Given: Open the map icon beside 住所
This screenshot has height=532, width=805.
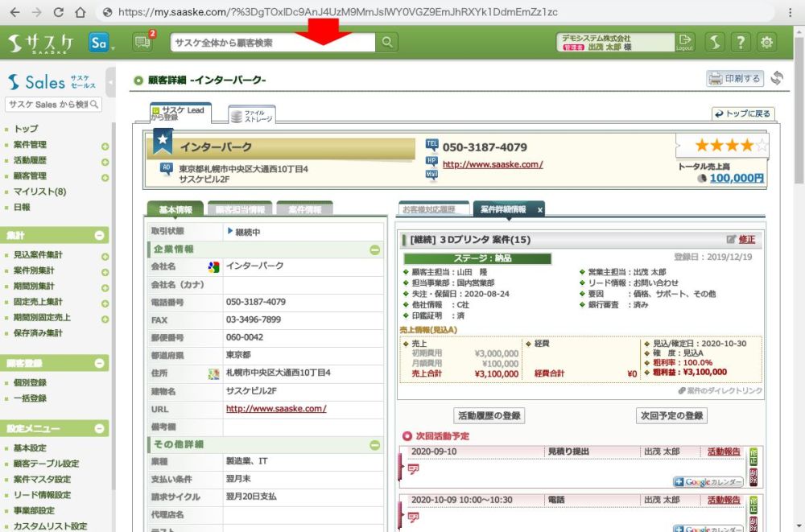Looking at the screenshot, I should point(214,373).
